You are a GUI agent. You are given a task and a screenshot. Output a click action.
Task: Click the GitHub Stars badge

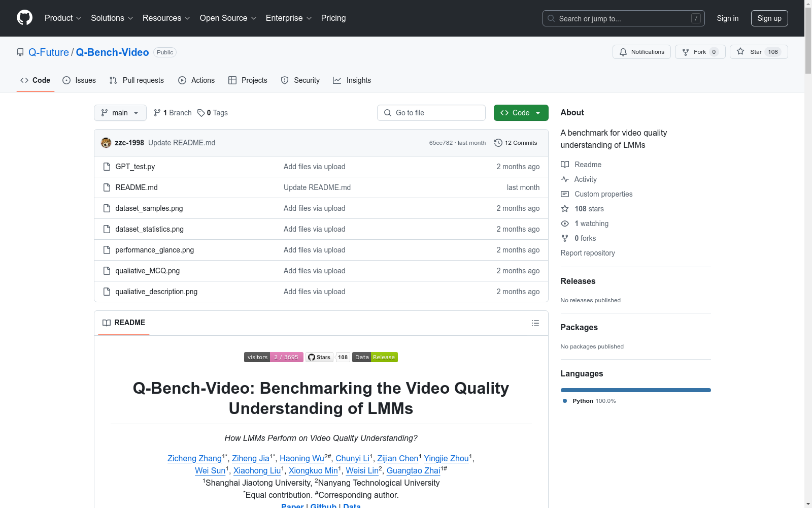click(x=328, y=357)
